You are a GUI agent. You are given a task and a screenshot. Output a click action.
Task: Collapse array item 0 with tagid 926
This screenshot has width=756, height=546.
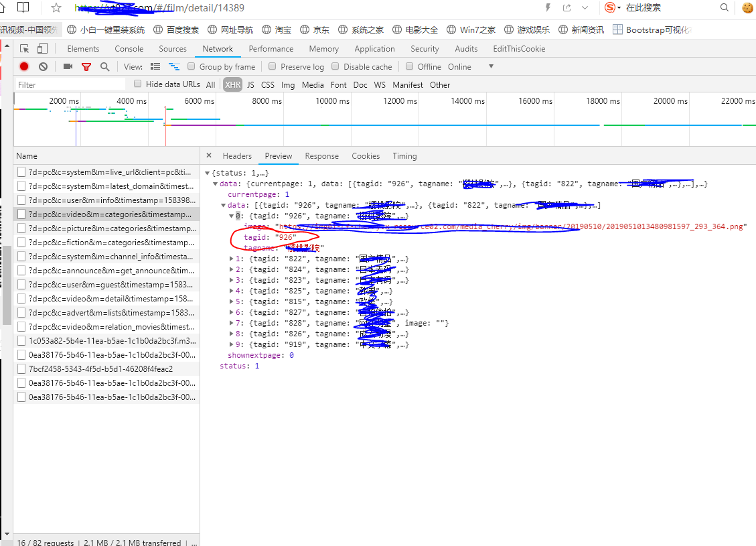pyautogui.click(x=232, y=216)
